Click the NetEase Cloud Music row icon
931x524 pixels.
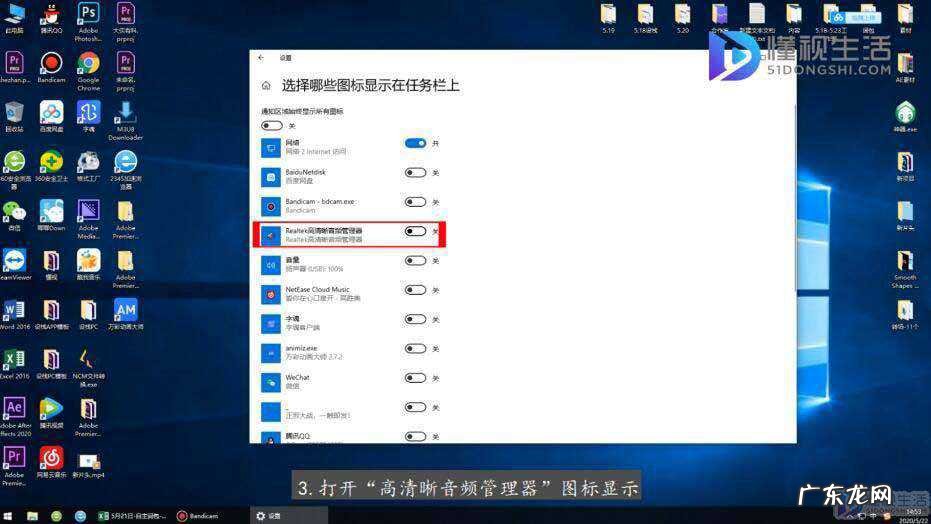(x=271, y=294)
